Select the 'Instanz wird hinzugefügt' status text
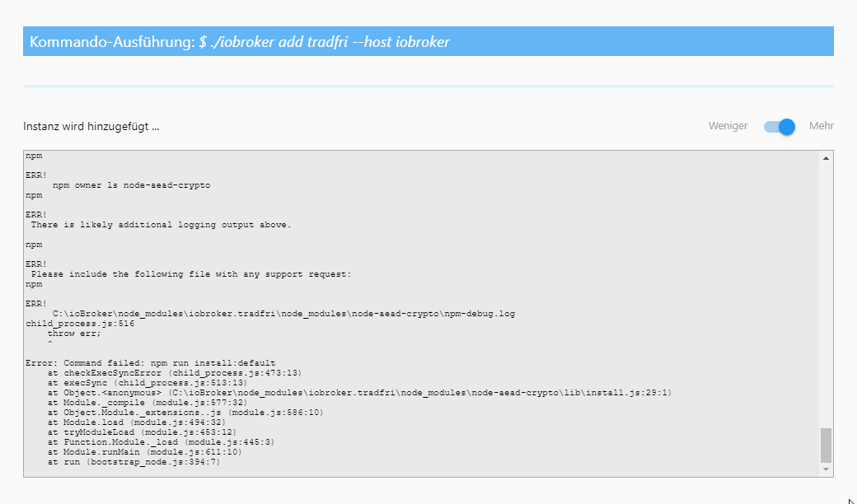857x504 pixels. click(x=90, y=126)
